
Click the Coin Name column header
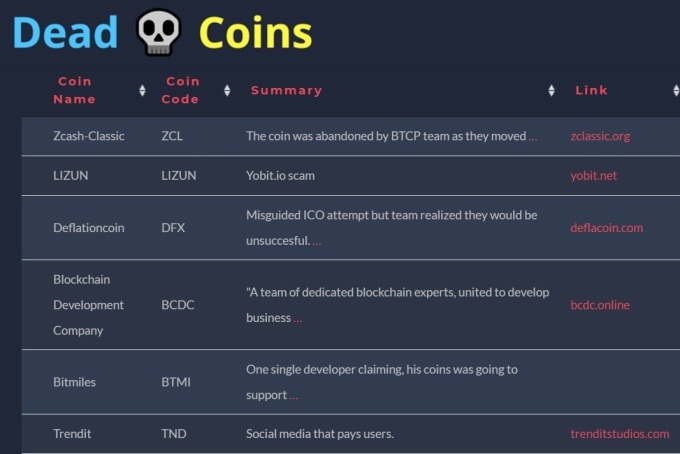[75, 90]
